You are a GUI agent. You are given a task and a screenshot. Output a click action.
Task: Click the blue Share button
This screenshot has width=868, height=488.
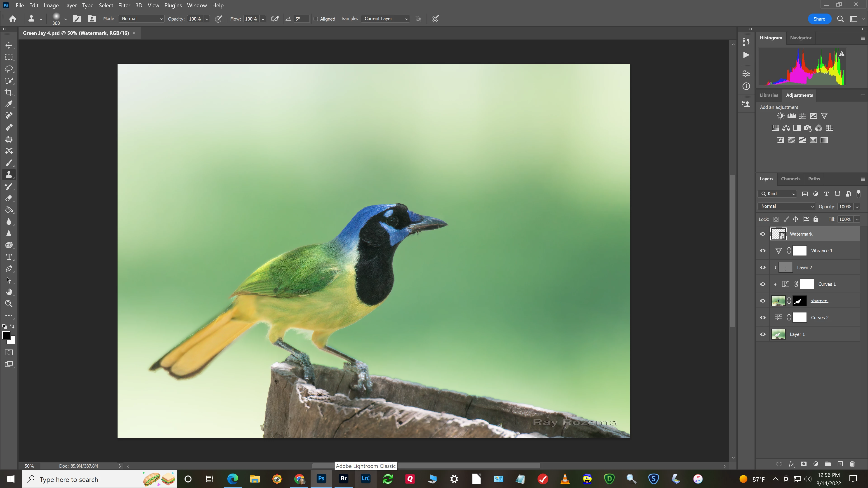(819, 19)
